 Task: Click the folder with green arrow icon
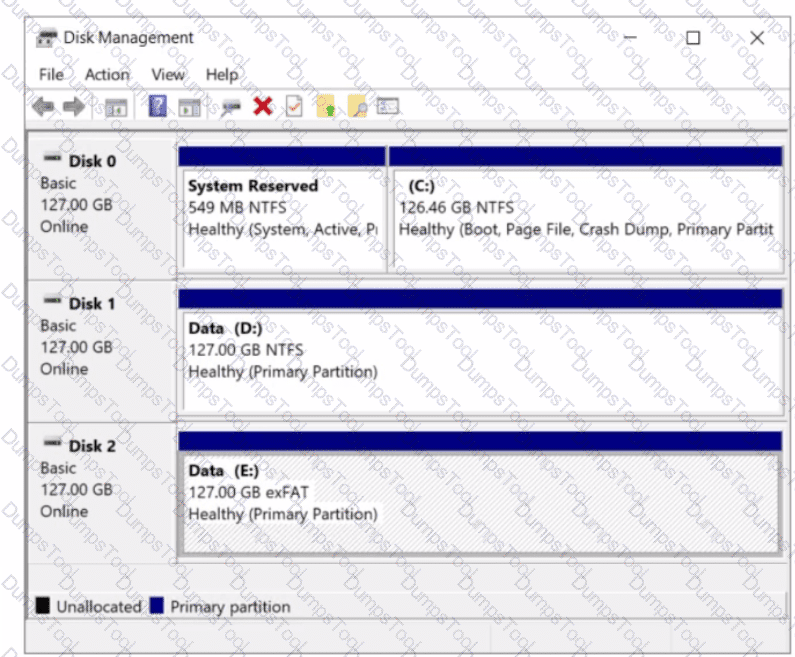(x=325, y=107)
